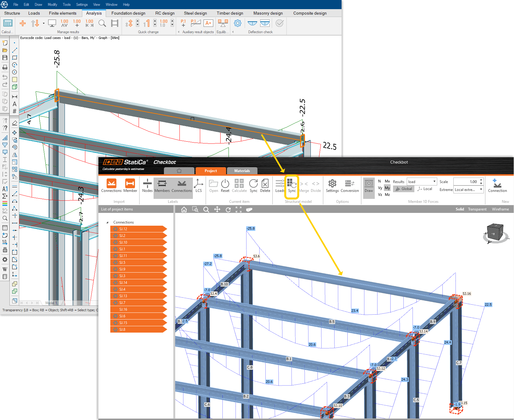
Task: Switch to the Materials tab
Action: 242,171
